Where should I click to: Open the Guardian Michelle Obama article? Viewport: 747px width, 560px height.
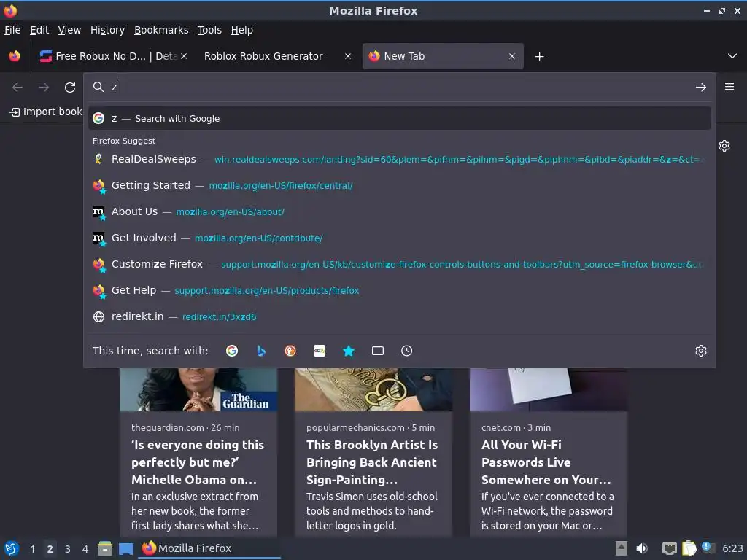click(197, 462)
